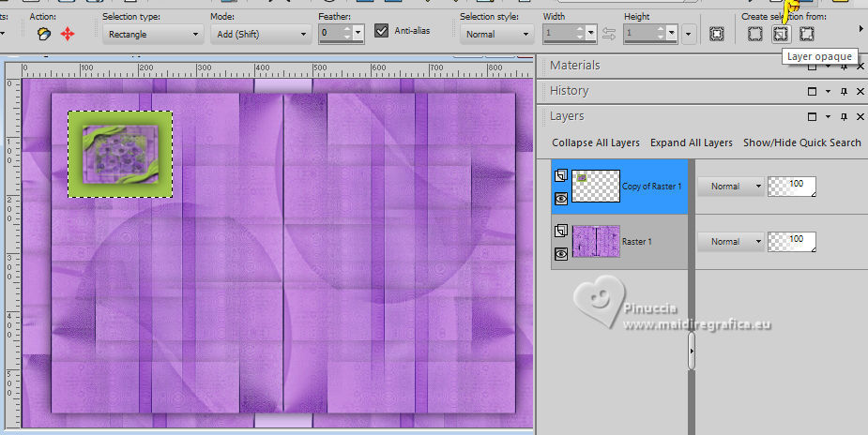Click the replace selection action icon

coord(44,35)
